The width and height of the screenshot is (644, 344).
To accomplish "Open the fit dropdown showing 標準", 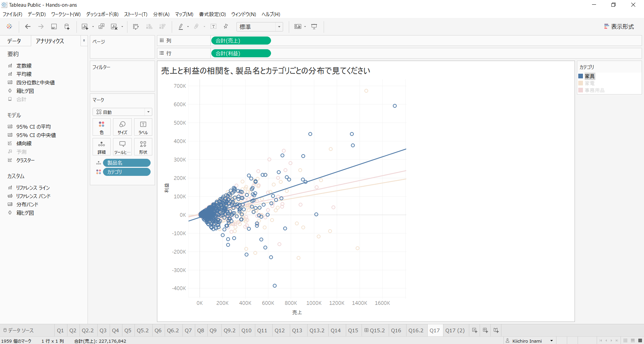I will click(260, 27).
